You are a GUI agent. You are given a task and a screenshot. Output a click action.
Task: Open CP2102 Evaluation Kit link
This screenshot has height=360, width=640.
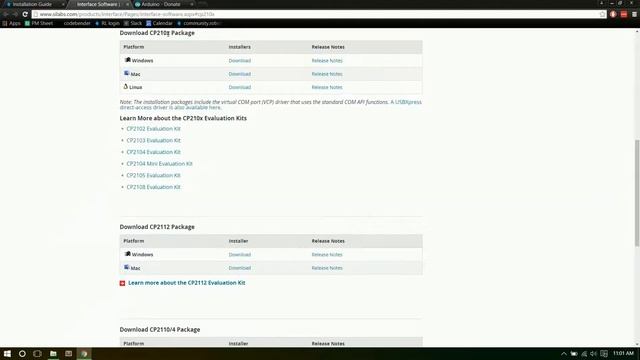153,129
